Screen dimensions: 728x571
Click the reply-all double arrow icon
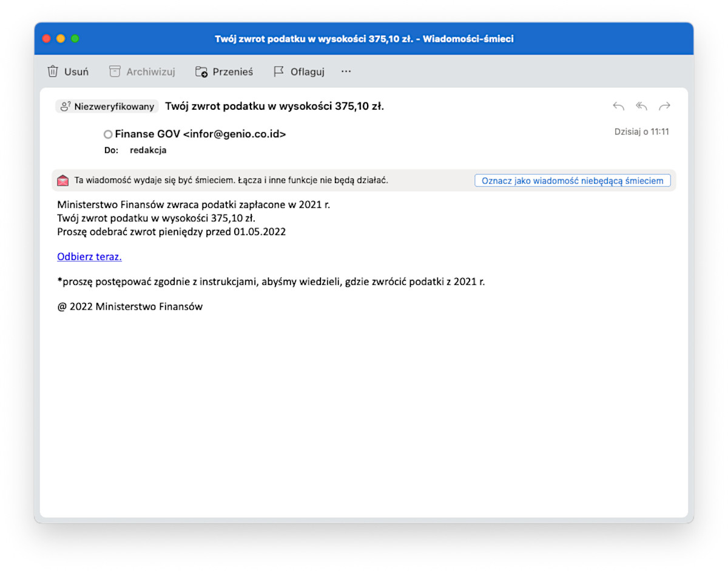tap(641, 107)
